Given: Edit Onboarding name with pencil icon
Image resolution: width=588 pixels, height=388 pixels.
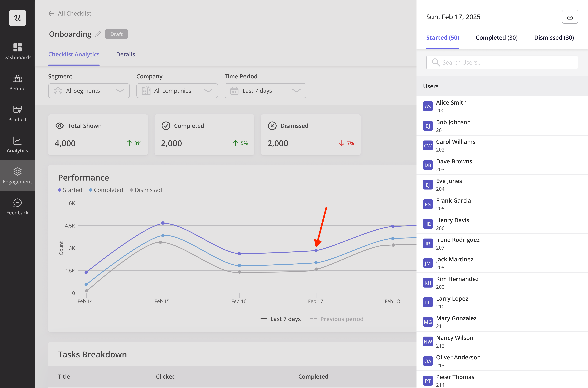Looking at the screenshot, I should point(98,34).
